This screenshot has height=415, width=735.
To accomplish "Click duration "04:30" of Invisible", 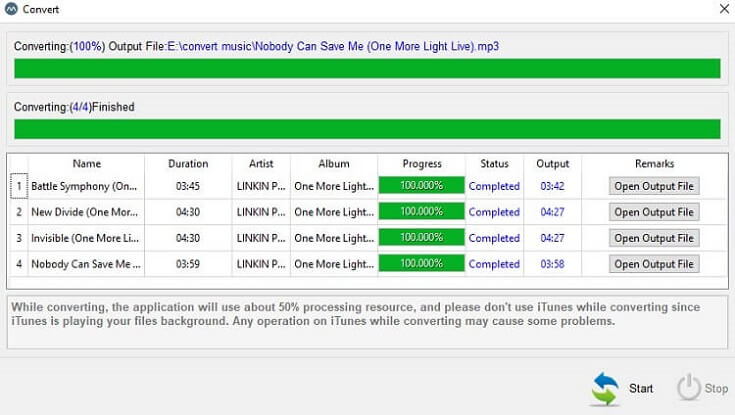I will (188, 238).
